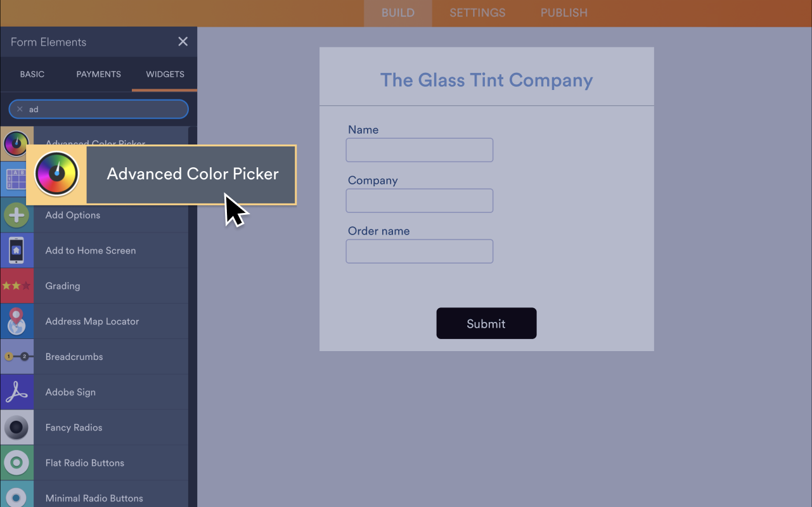The image size is (812, 507).
Task: Click the Adobe Sign feather icon
Action: tap(17, 392)
